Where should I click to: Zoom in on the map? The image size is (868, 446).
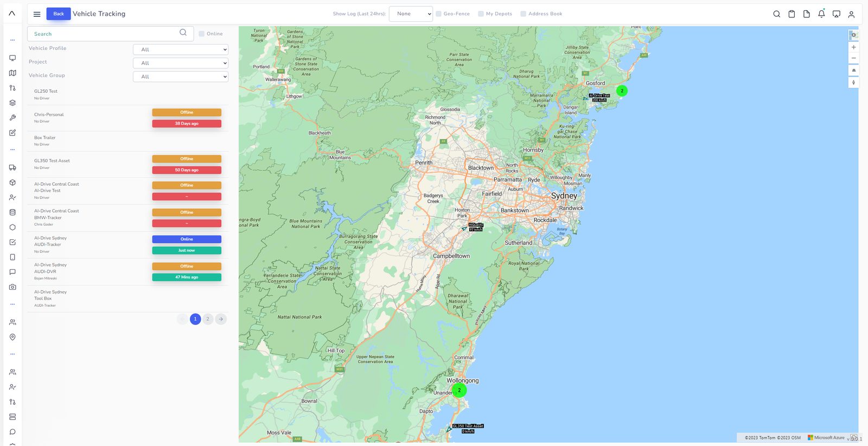pyautogui.click(x=853, y=47)
